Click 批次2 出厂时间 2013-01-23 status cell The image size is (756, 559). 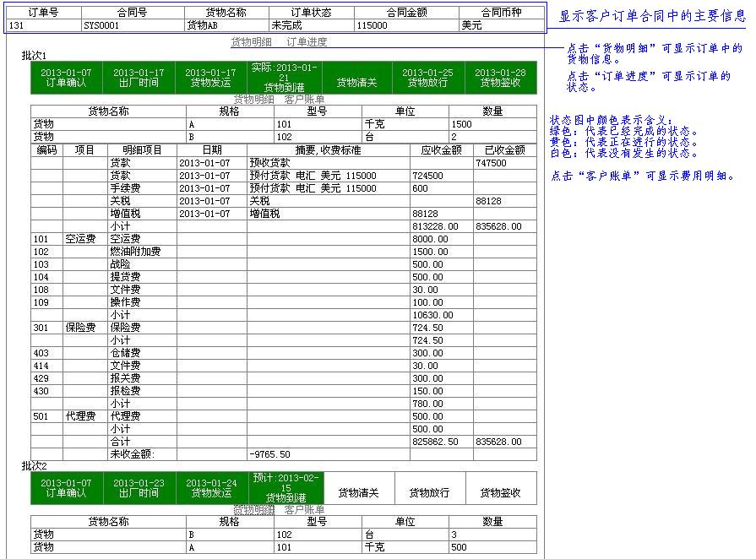(x=139, y=488)
